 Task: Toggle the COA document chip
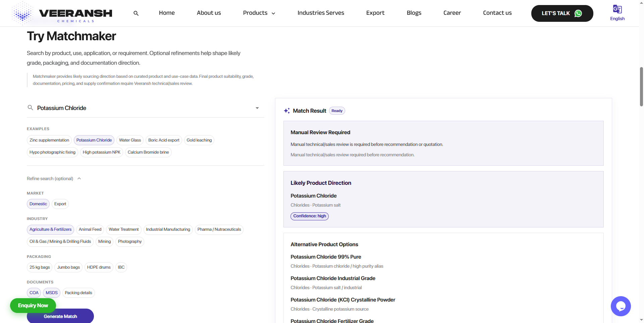(34, 293)
